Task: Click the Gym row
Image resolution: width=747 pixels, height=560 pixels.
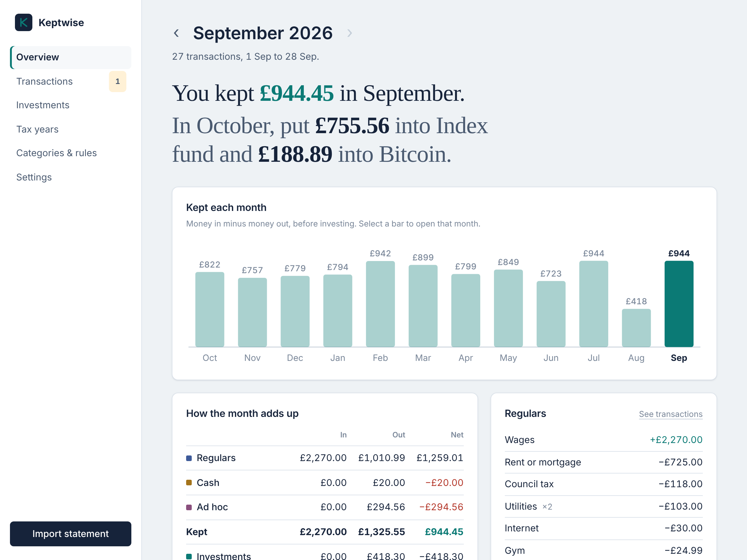Action: coord(604,551)
